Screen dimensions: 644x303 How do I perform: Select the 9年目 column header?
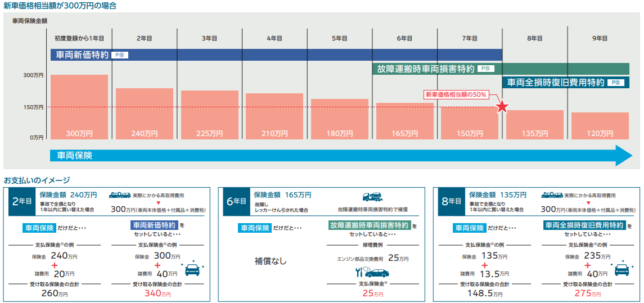pyautogui.click(x=600, y=38)
